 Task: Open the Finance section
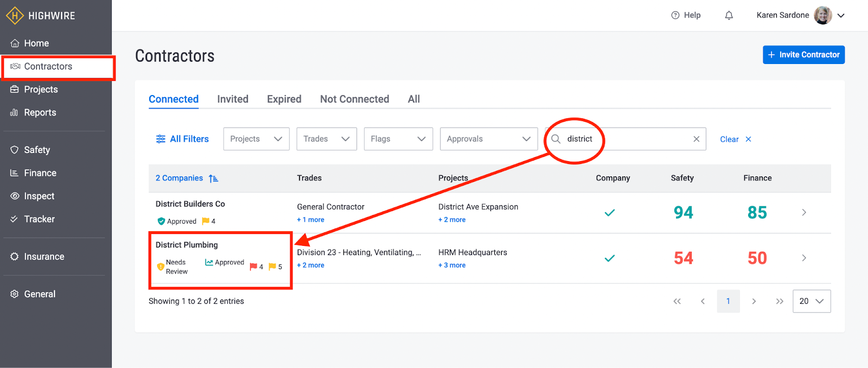click(x=40, y=173)
